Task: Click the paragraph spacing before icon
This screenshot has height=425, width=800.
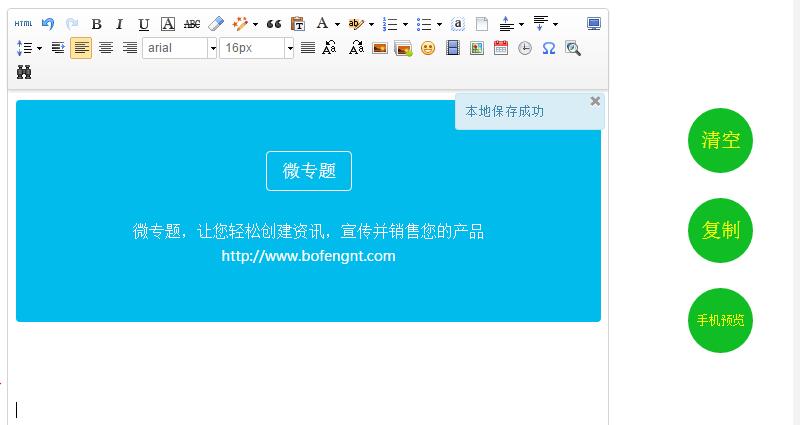Action: tap(506, 23)
